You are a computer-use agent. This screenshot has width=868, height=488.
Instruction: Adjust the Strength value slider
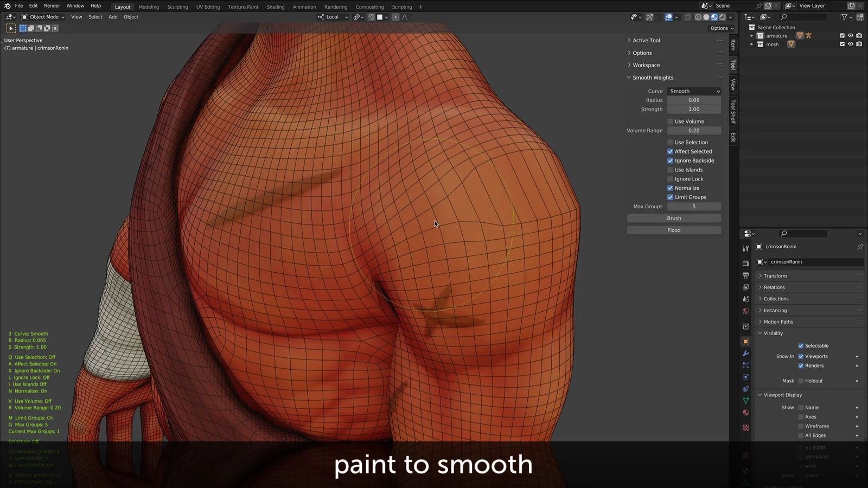coord(694,109)
